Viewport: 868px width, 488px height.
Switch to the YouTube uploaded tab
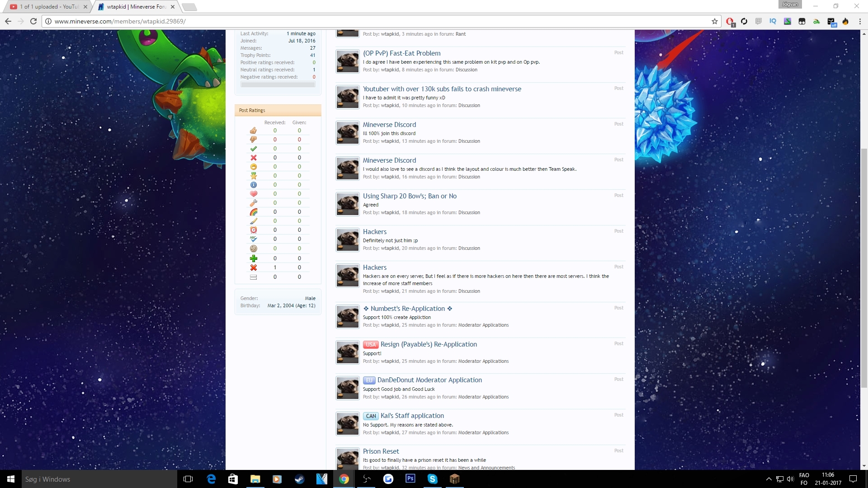point(49,7)
